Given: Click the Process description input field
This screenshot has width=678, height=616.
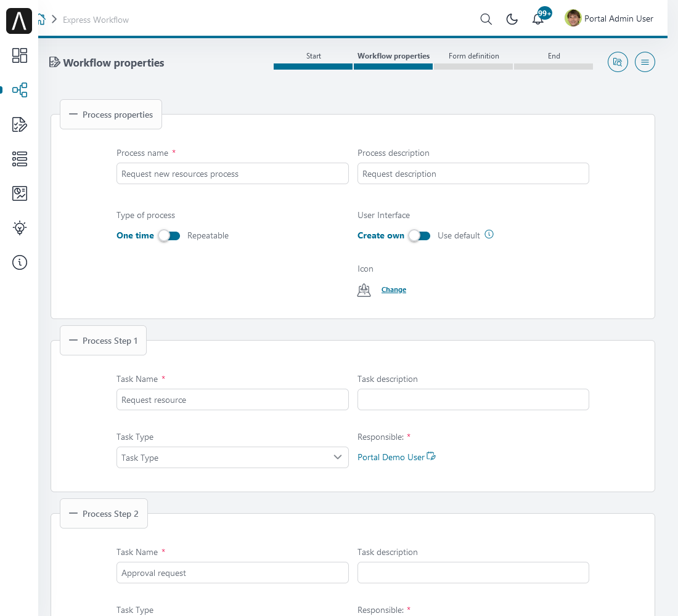Looking at the screenshot, I should click(473, 173).
